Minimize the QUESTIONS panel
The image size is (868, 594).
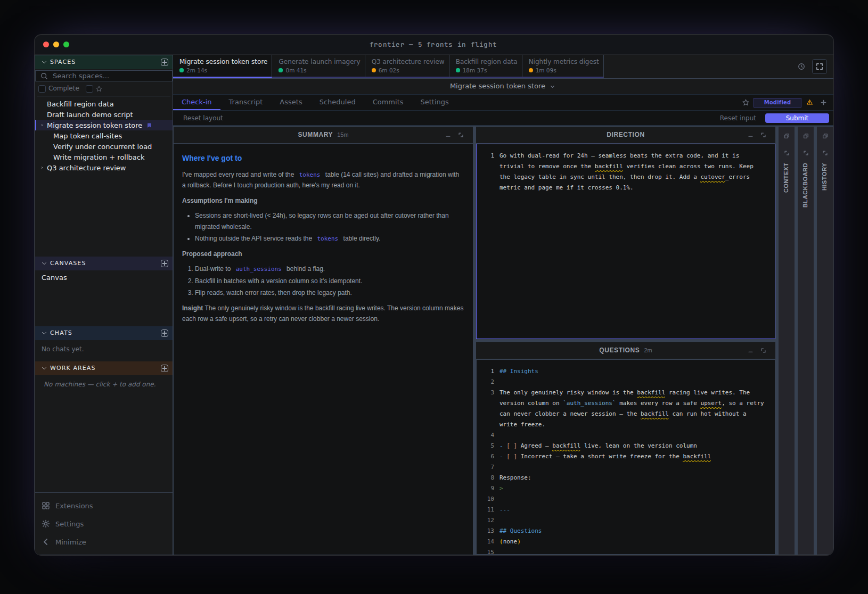pos(750,351)
